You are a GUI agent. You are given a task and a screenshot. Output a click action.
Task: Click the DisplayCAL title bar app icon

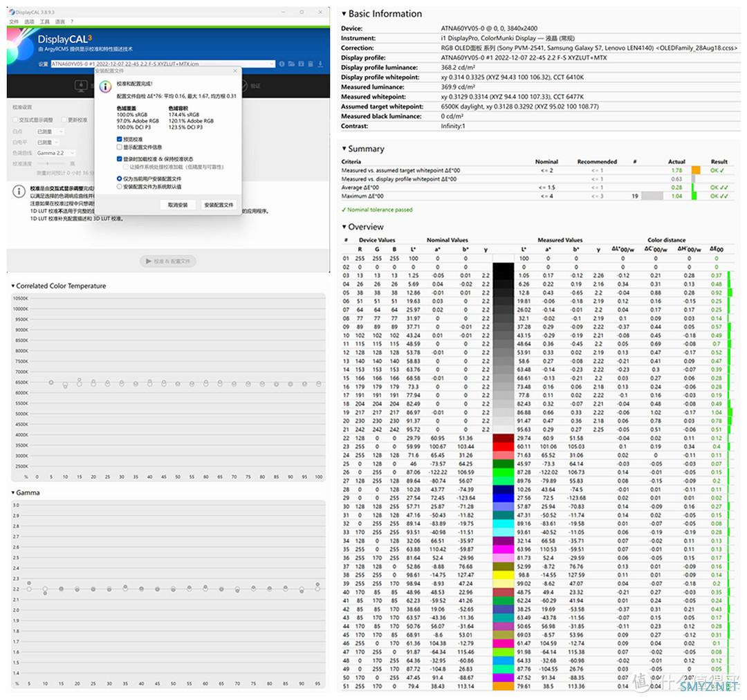(12, 12)
